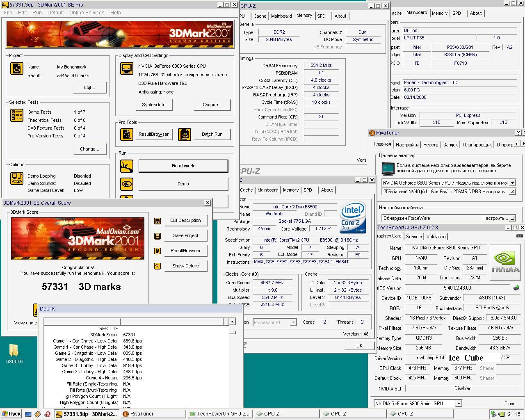
Task: Click the RivaTuner taskbar button
Action: click(x=153, y=414)
